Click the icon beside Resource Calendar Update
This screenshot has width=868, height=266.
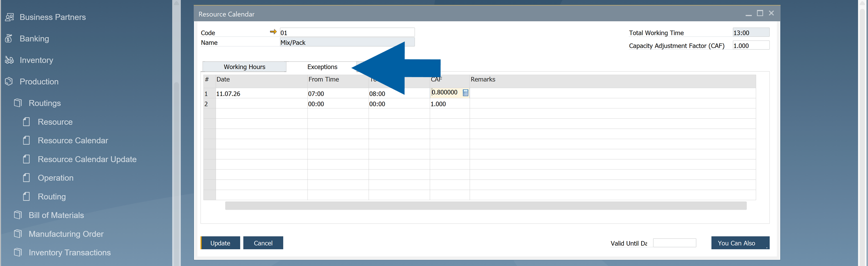pos(26,159)
